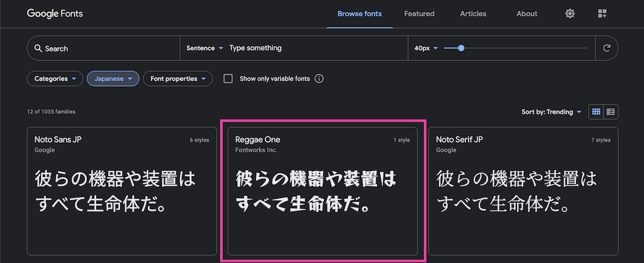The height and width of the screenshot is (263, 644).
Task: Go to the About tab
Action: point(526,14)
